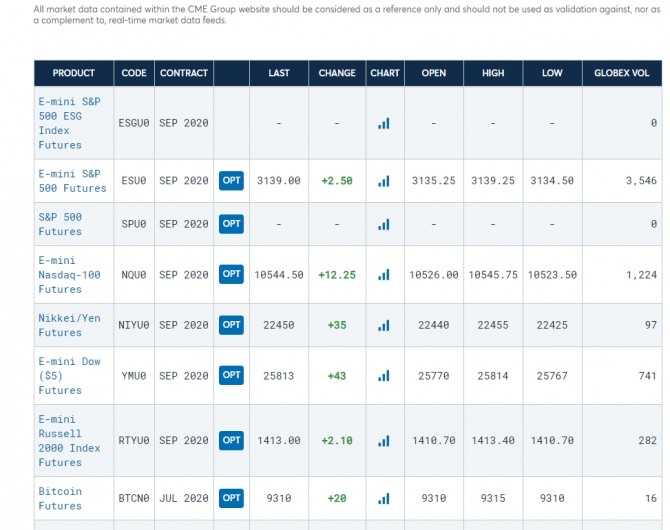The image size is (670, 530).
Task: Click the CHANGE column header
Action: (337, 73)
